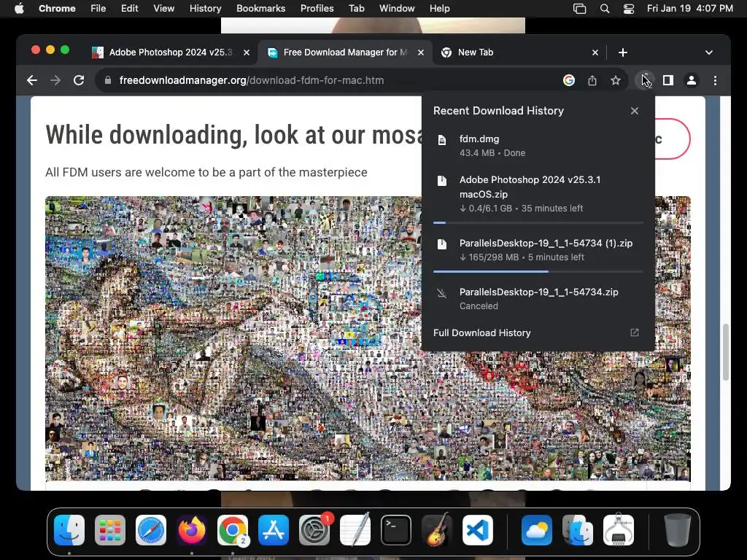
Task: Select Adobe Photoshop 2024 v25.3.1 macOS.zip download
Action: [538, 195]
